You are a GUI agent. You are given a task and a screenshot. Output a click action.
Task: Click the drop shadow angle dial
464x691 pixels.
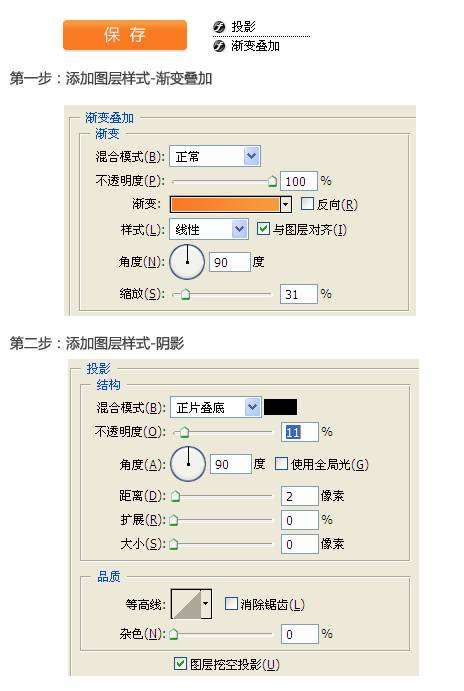click(188, 464)
